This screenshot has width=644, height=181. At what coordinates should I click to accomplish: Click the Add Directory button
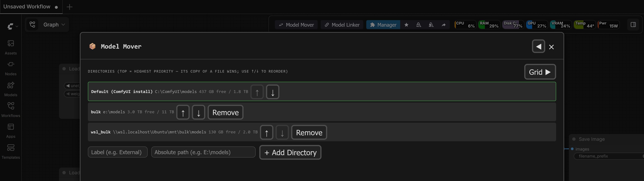tap(290, 152)
